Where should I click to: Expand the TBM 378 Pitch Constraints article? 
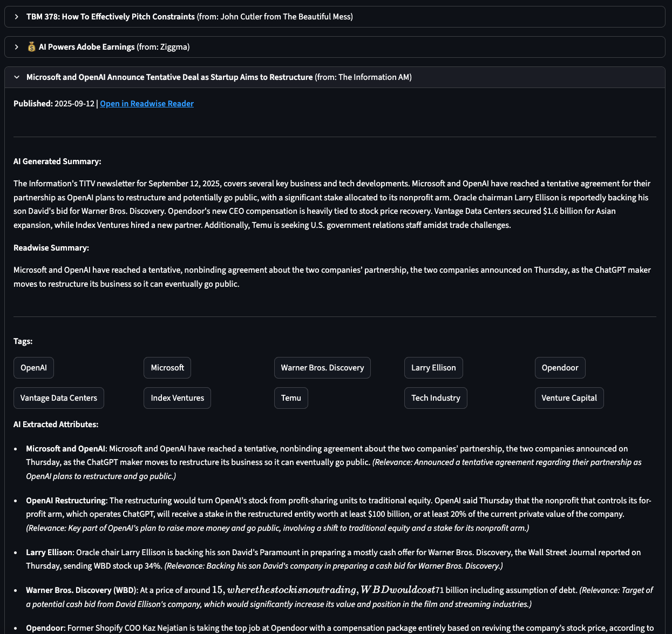coord(335,17)
